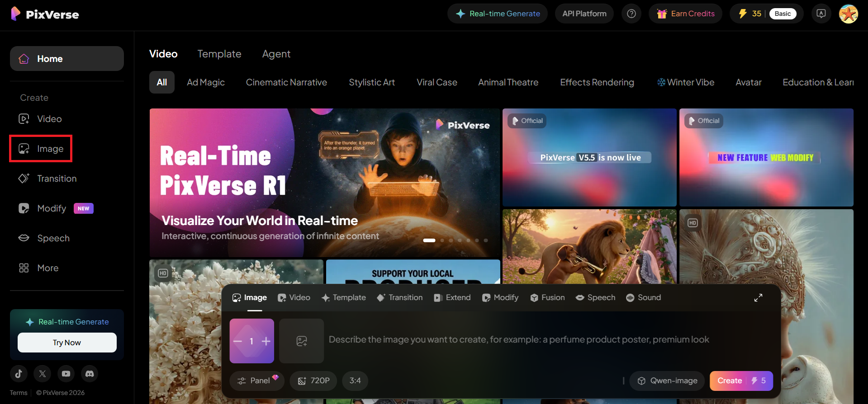868x404 pixels.
Task: Select the Avatar category
Action: pyautogui.click(x=749, y=82)
